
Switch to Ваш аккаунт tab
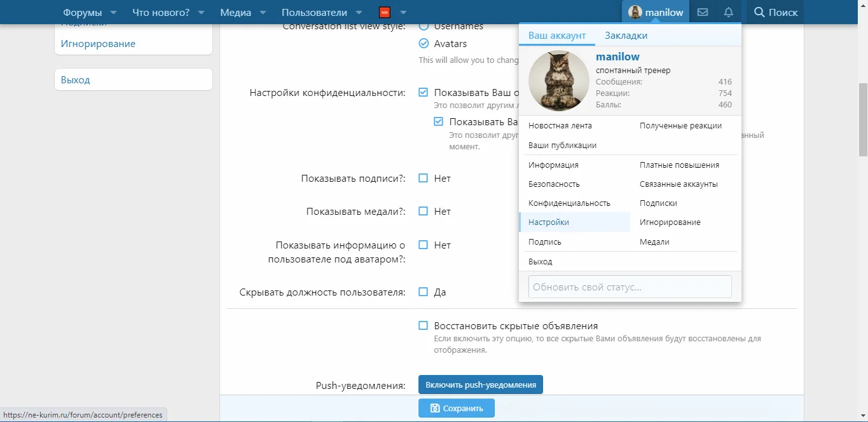coord(557,36)
